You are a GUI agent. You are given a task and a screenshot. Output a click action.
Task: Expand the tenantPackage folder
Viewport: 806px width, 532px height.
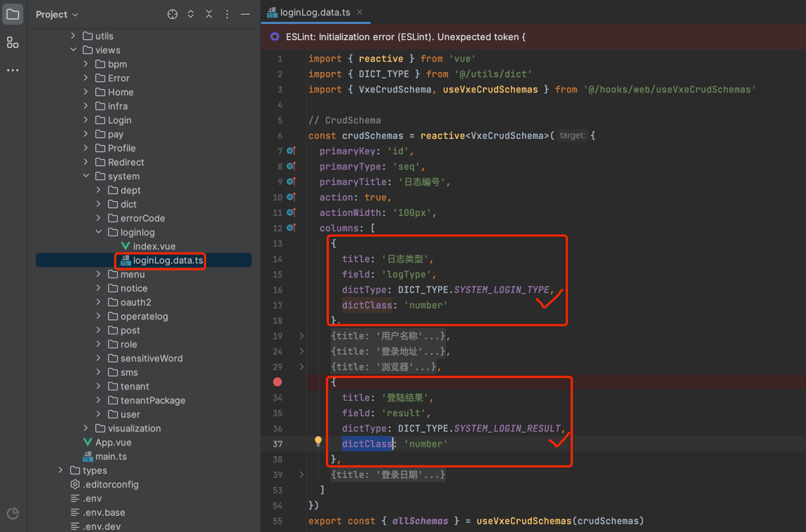99,400
